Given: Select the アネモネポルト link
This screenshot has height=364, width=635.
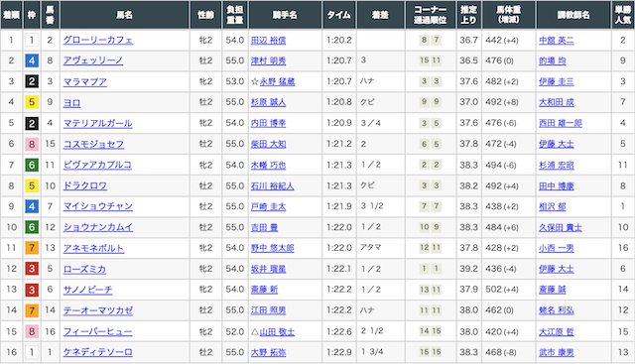Looking at the screenshot, I should pos(93,248).
